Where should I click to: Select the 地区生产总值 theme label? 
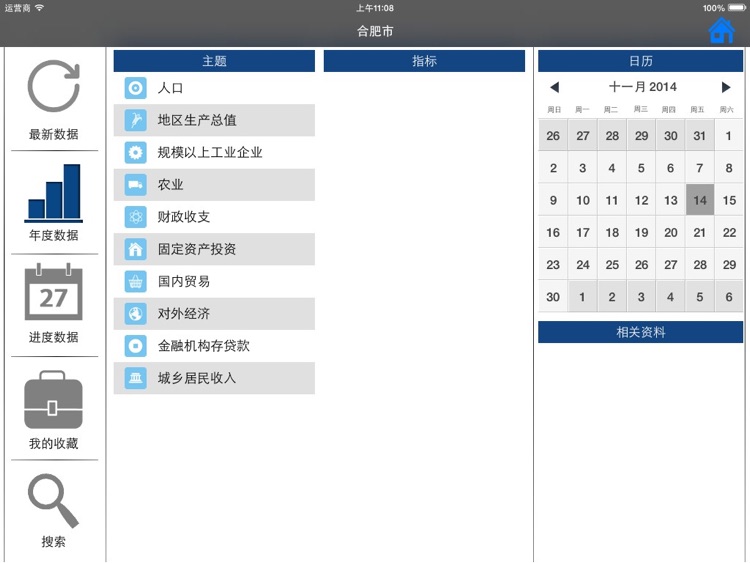point(197,120)
